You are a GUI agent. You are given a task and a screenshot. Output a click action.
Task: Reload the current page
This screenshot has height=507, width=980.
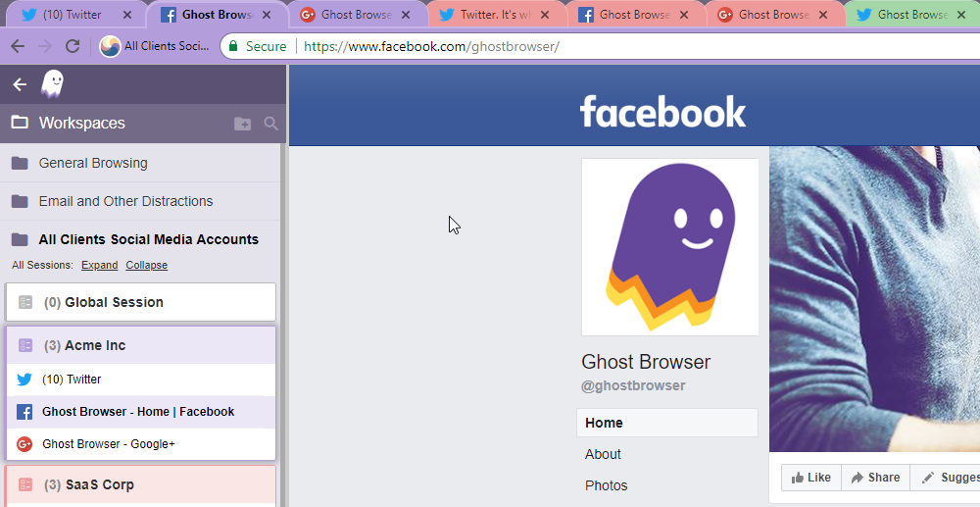point(73,46)
